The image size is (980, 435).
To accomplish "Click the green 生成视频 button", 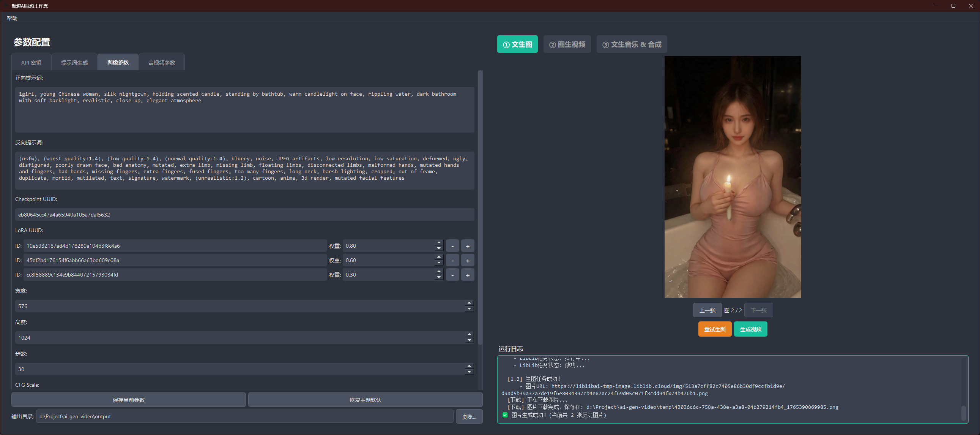I will pos(751,329).
